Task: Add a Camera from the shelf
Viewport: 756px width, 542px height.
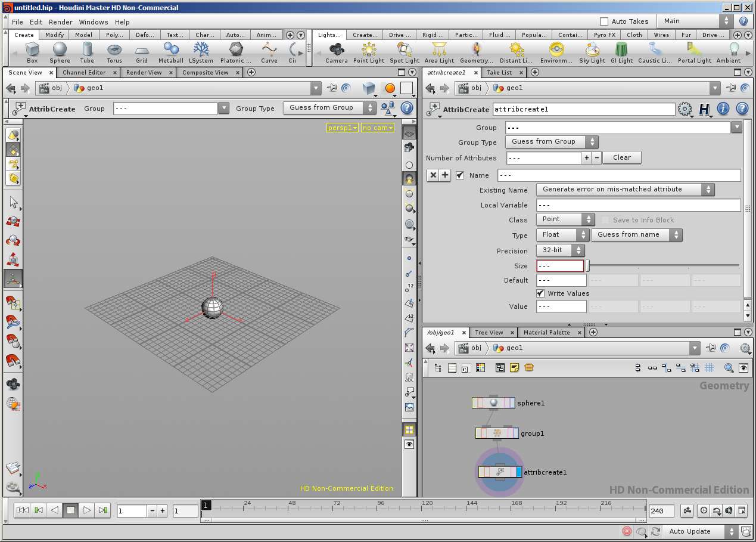Action: point(337,52)
